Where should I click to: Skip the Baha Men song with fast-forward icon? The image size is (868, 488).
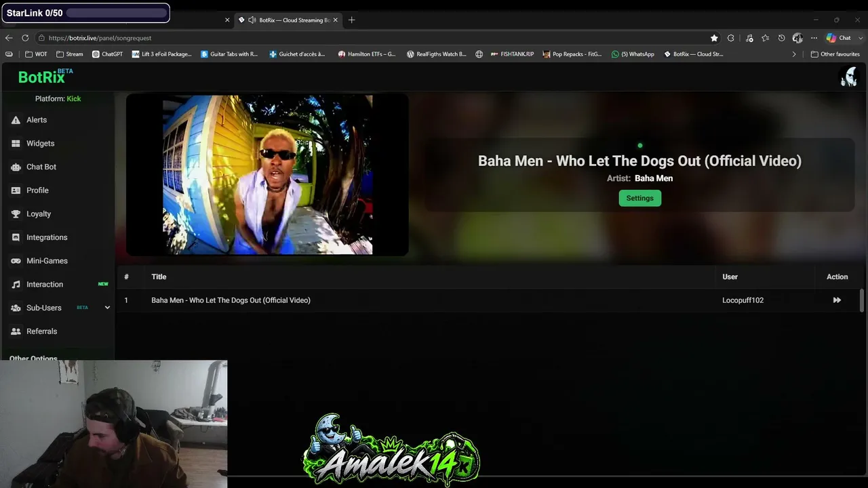(x=837, y=300)
